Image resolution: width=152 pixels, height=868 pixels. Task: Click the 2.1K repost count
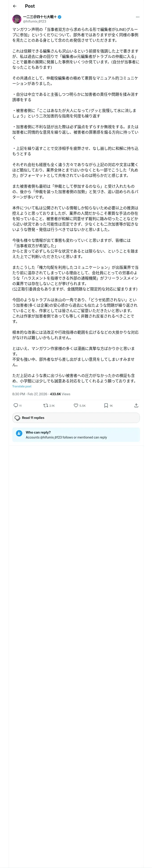[52, 406]
